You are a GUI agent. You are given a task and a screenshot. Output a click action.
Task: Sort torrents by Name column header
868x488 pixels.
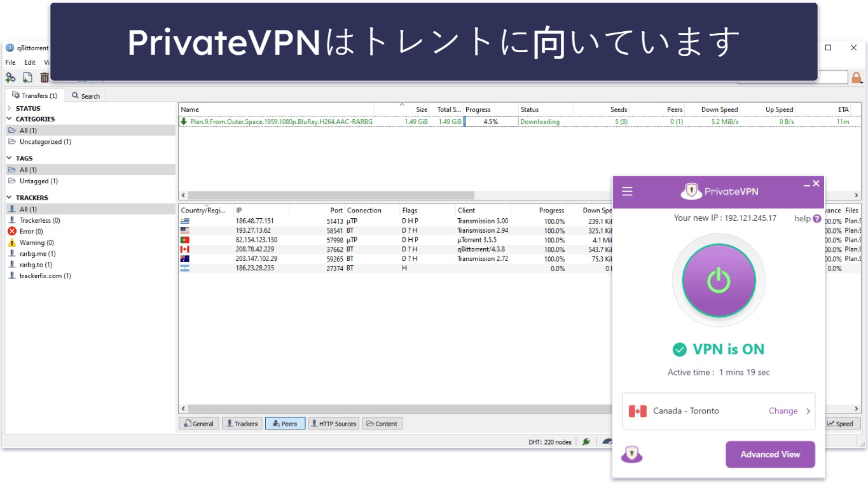[x=276, y=109]
